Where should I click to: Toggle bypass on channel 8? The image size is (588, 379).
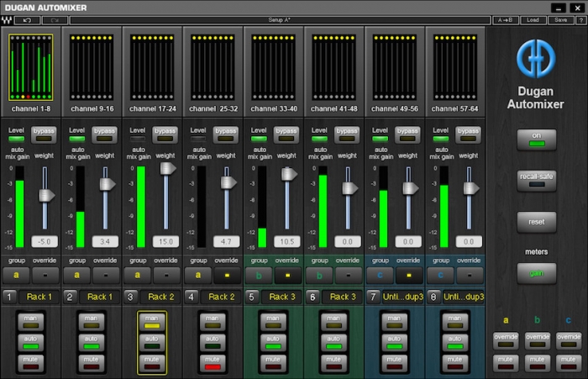[468, 134]
